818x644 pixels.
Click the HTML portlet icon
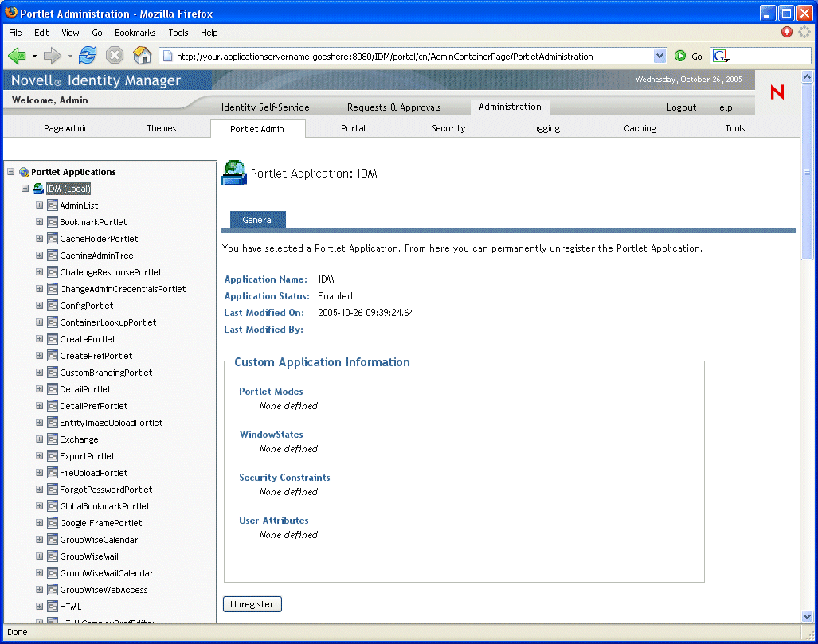52,607
